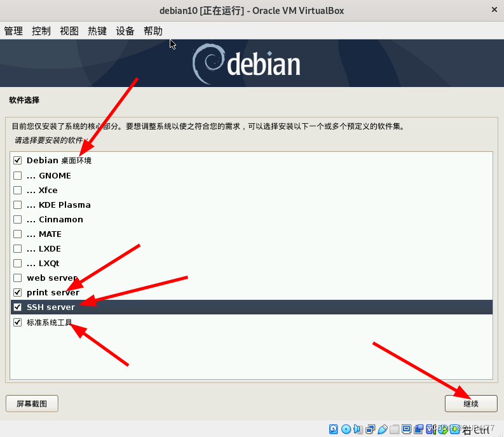Open the 视图 menu

[69, 31]
